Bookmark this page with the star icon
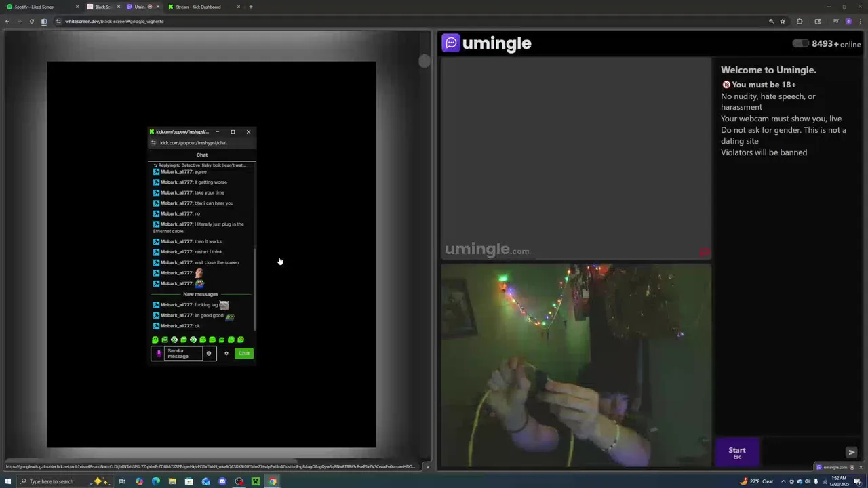Screen dimensions: 868x488 [783, 21]
